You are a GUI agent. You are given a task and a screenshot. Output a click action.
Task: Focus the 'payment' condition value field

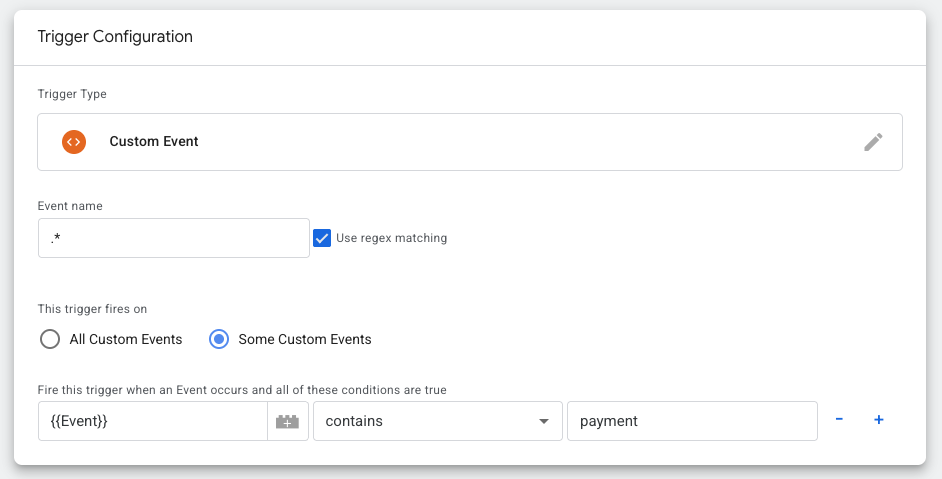(x=692, y=422)
